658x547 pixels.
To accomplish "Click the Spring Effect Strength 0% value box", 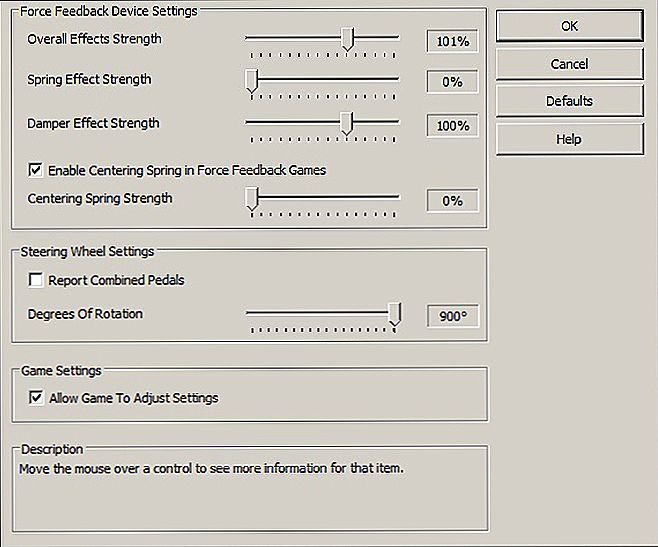I will click(x=452, y=81).
